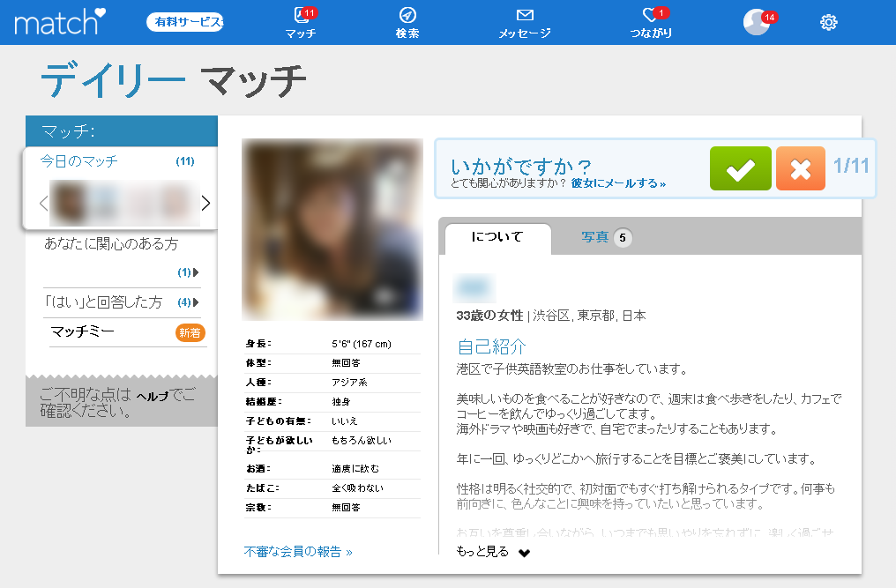Expand もっと見る to read full profile
This screenshot has width=896, height=588.
(x=493, y=552)
